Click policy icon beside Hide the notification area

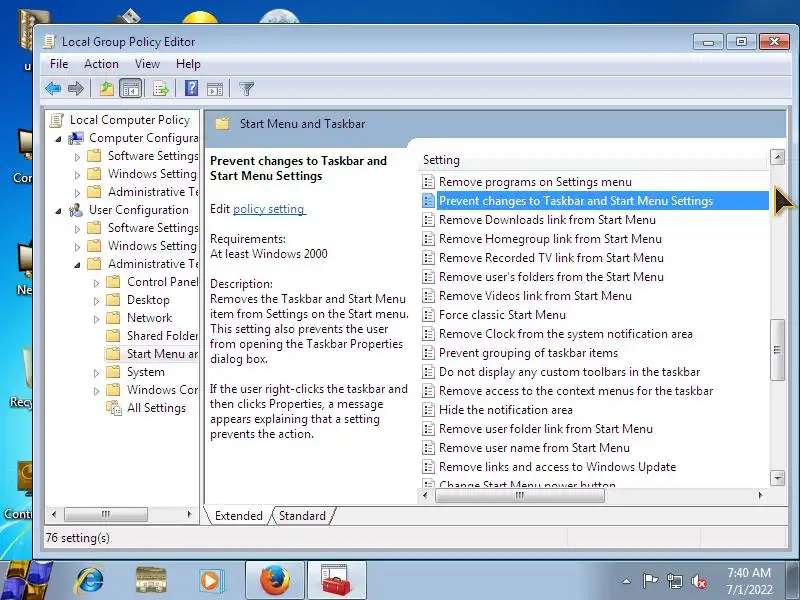coord(429,410)
